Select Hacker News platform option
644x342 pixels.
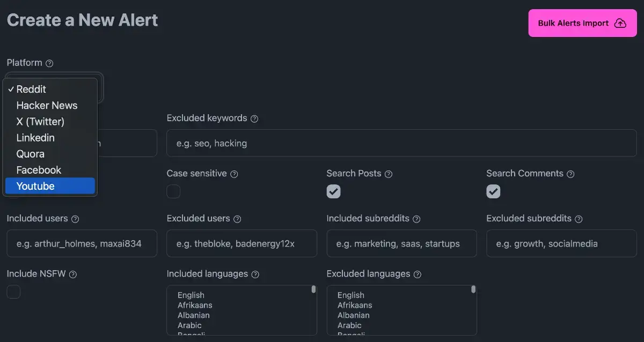(50, 106)
